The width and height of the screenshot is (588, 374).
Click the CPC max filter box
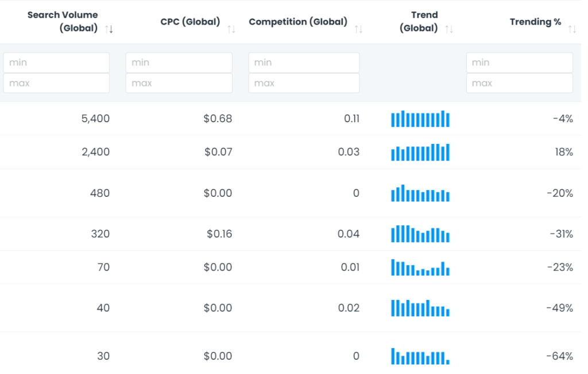point(179,83)
